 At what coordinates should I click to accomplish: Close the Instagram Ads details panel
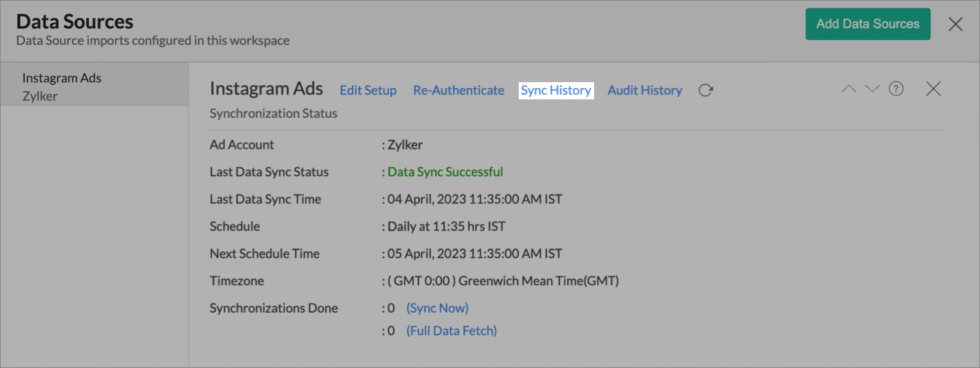933,89
